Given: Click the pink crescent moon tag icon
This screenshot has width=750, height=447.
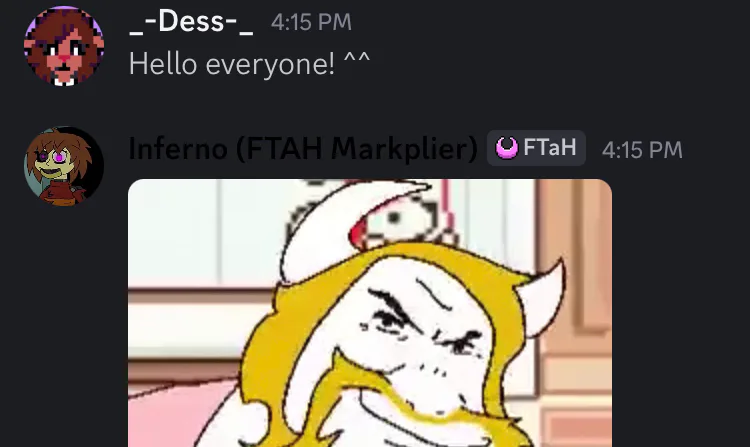Looking at the screenshot, I should 506,148.
